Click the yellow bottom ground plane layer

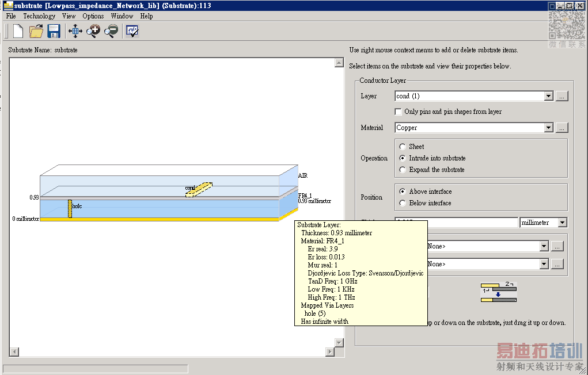(160, 220)
